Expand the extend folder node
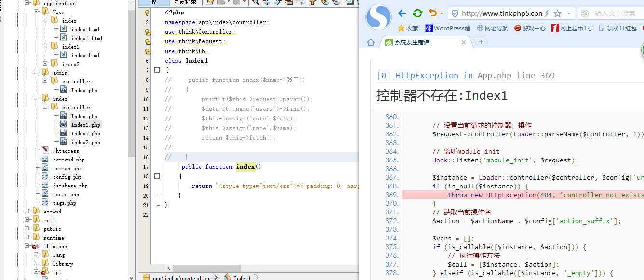Viewport: 644px width, 280px height. click(x=27, y=212)
